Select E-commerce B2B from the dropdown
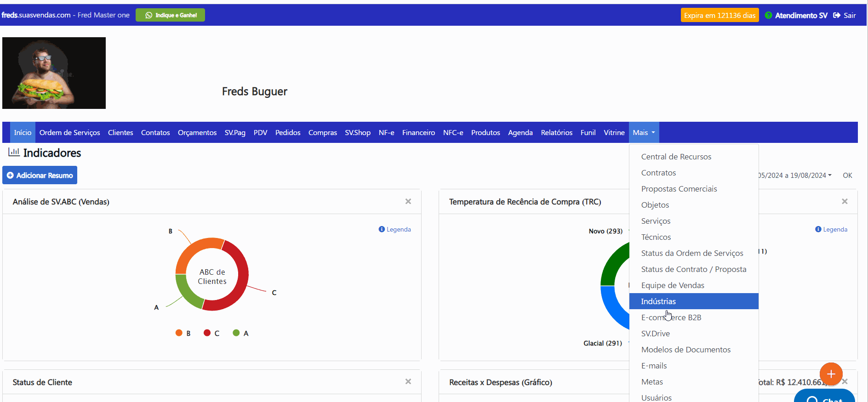 pyautogui.click(x=694, y=317)
